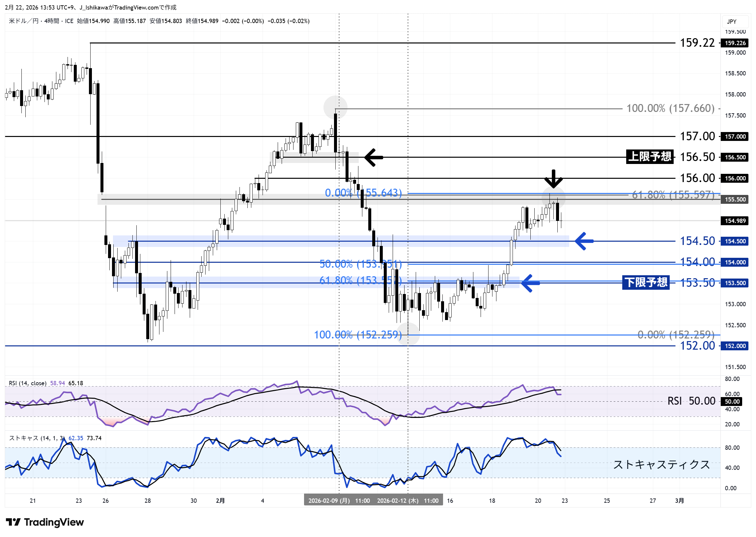Click the RSI (14, close) indicator legend
The width and height of the screenshot is (756, 537).
[28, 384]
